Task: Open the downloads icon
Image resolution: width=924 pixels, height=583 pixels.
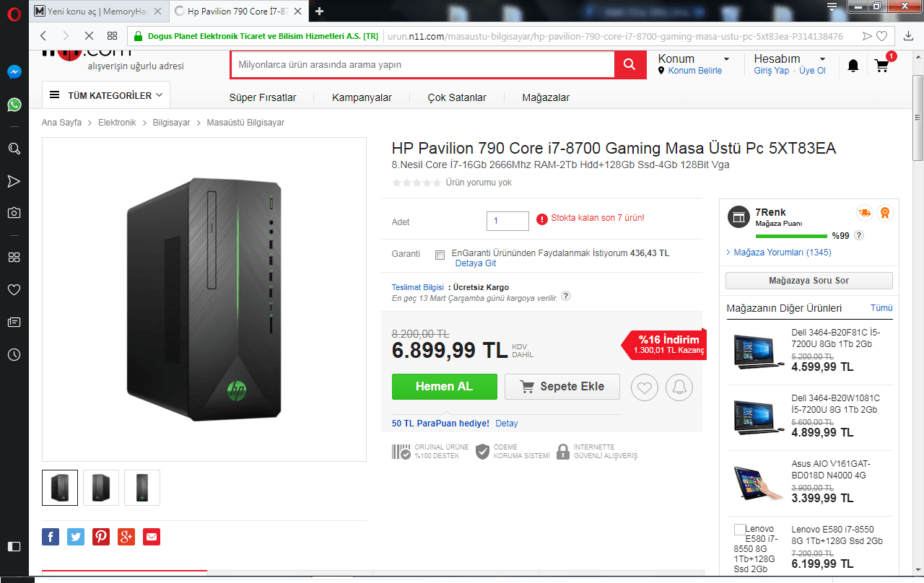Action: tap(908, 35)
